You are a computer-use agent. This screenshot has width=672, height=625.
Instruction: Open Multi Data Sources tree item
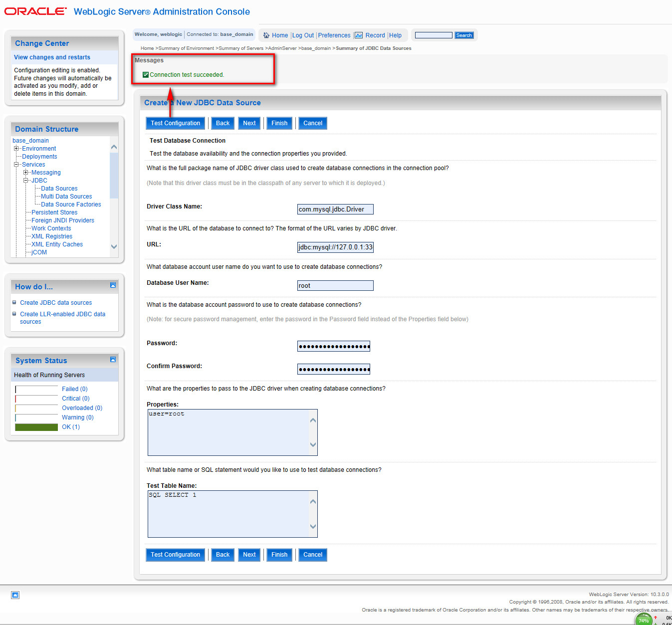coord(66,197)
